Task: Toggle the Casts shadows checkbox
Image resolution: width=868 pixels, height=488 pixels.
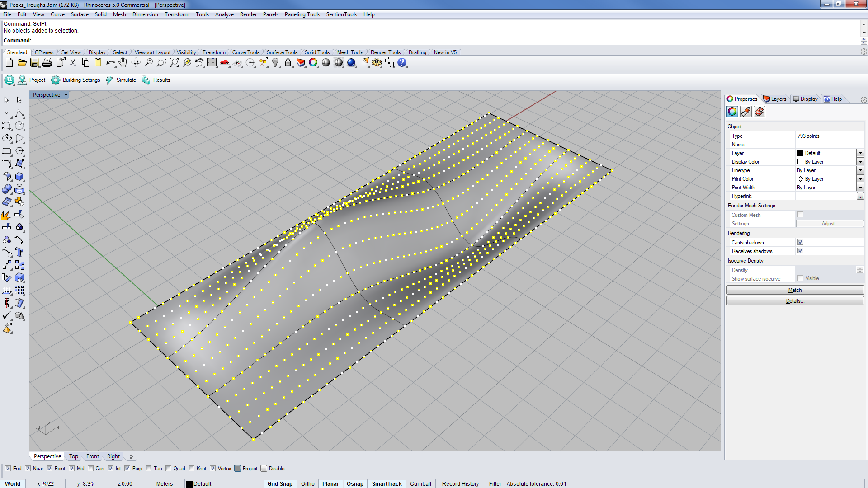Action: (x=800, y=242)
